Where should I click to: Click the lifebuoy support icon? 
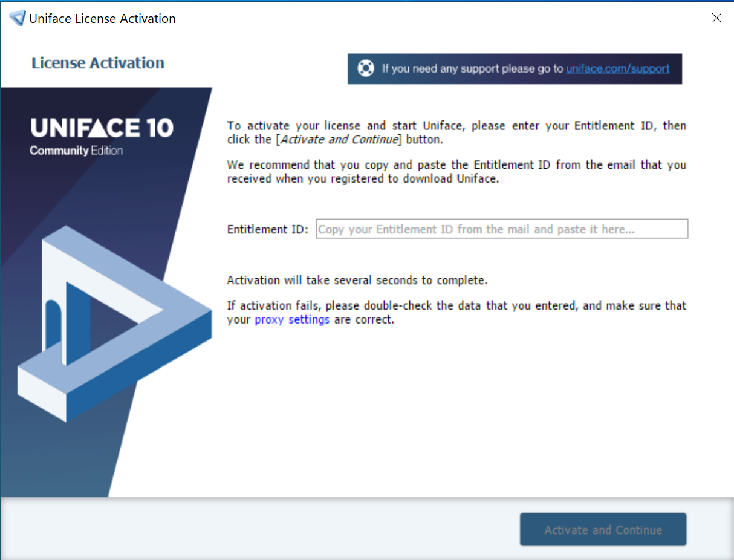pyautogui.click(x=366, y=68)
